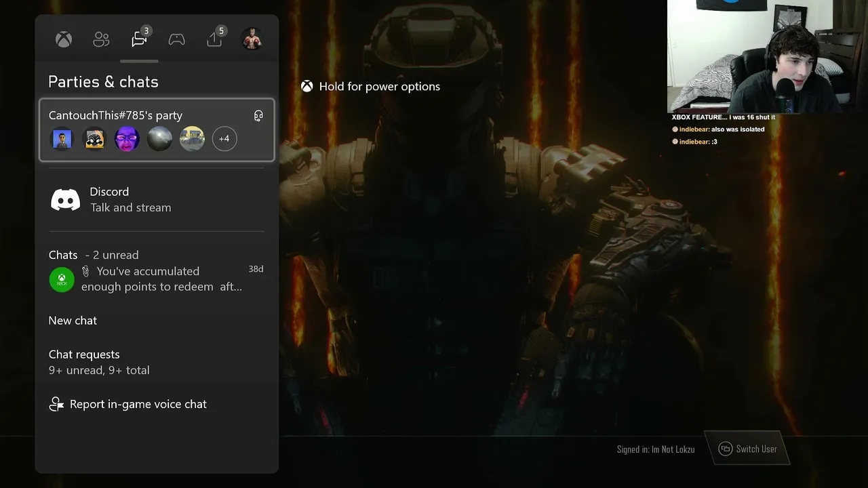868x488 pixels.
Task: Open the points redeem chat message
Action: (x=157, y=279)
